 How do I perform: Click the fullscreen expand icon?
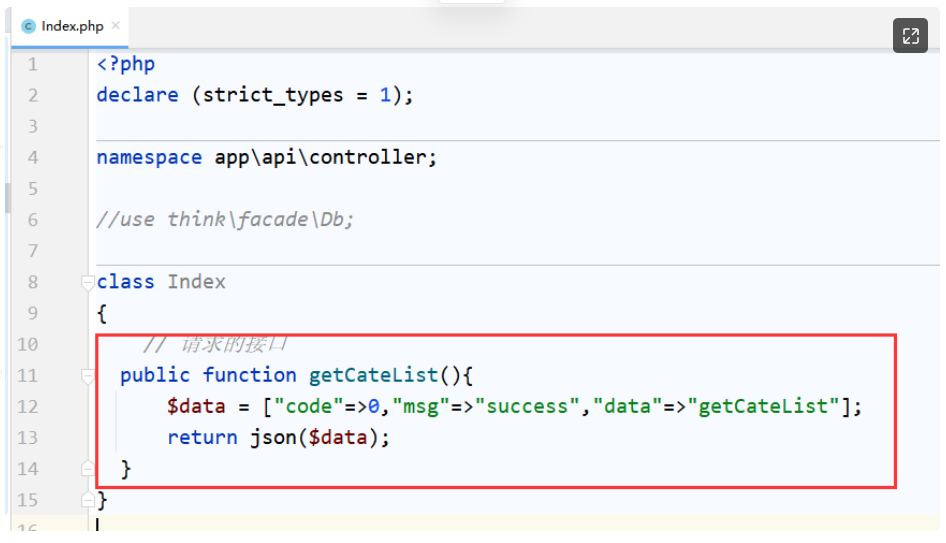pyautogui.click(x=910, y=36)
